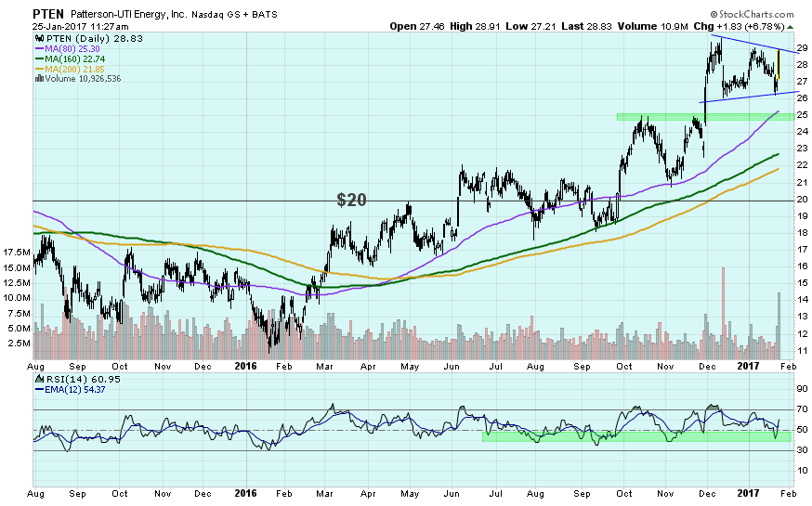Click the 50 label on the RSI axis

802,430
